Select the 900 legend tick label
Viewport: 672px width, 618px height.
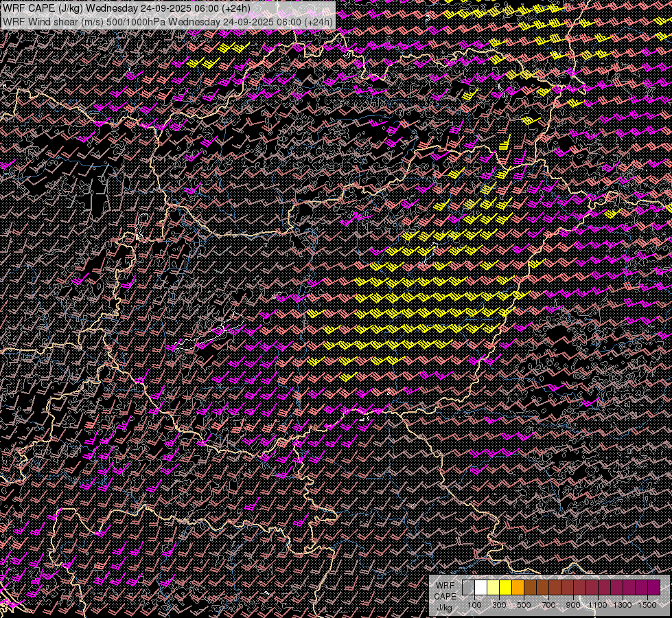573,604
